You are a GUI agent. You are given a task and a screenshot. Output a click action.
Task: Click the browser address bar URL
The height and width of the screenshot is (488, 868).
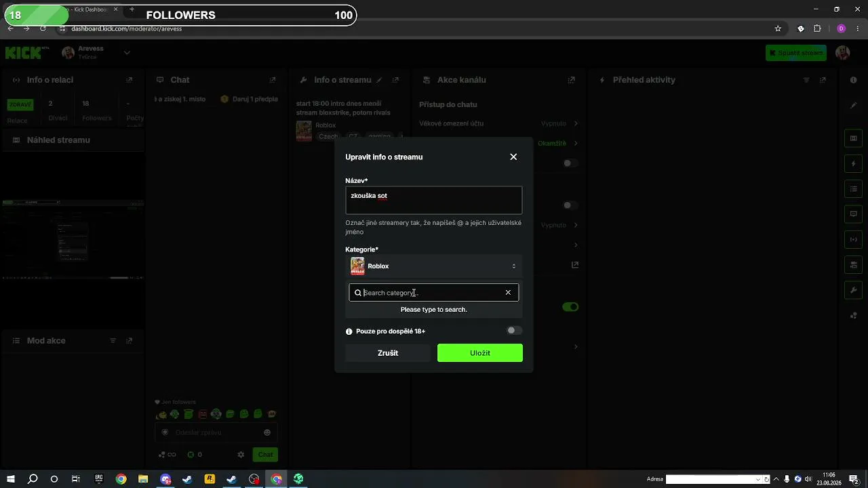click(x=127, y=29)
